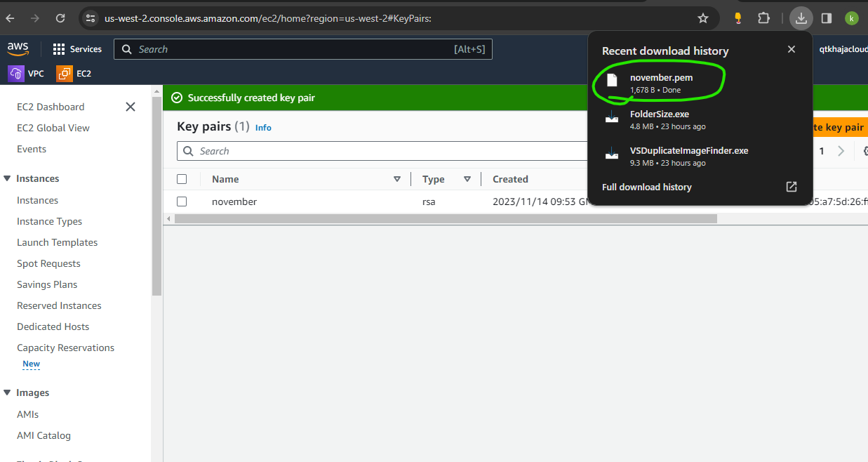Open Launch Templates page
This screenshot has width=868, height=462.
click(57, 242)
